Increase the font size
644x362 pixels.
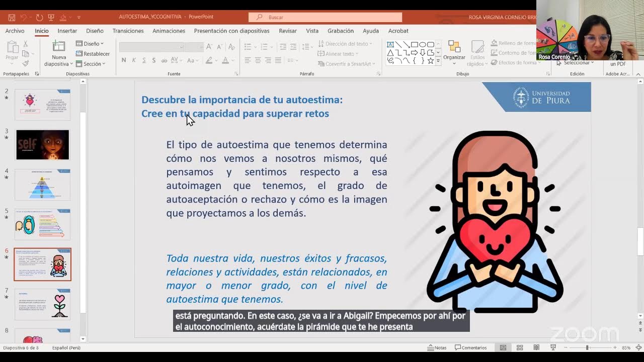click(x=209, y=47)
